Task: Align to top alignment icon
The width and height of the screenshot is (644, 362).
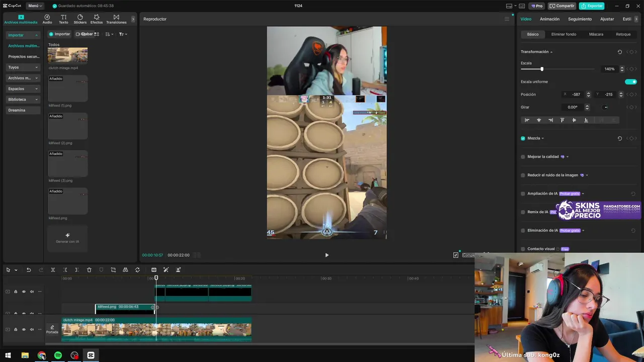Action: point(562,120)
